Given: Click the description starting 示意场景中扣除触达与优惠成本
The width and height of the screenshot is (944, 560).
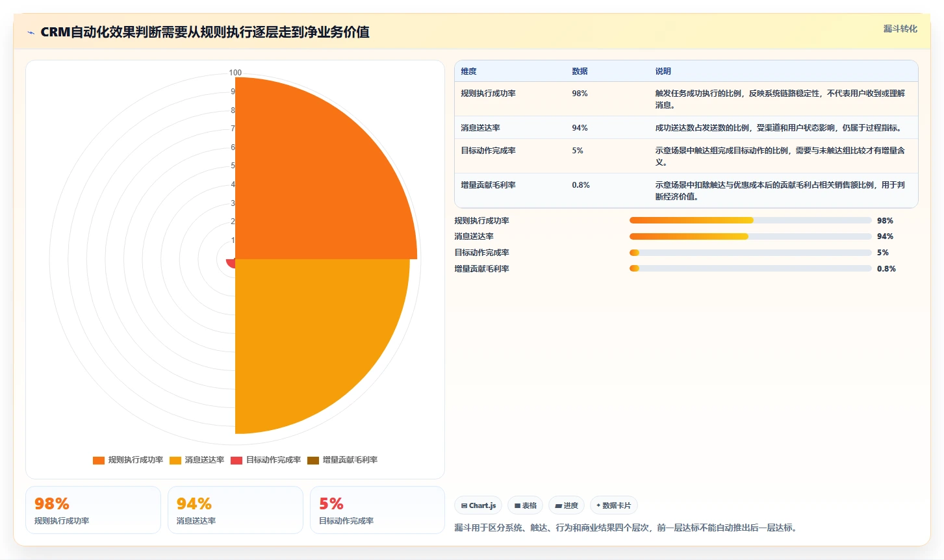Looking at the screenshot, I should pos(780,191).
